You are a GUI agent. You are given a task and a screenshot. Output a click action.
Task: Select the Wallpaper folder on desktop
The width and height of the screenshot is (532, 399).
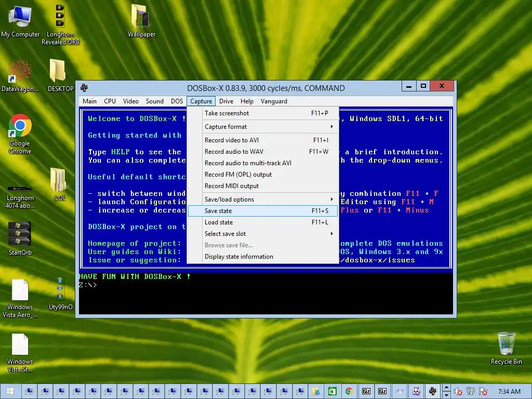141,20
